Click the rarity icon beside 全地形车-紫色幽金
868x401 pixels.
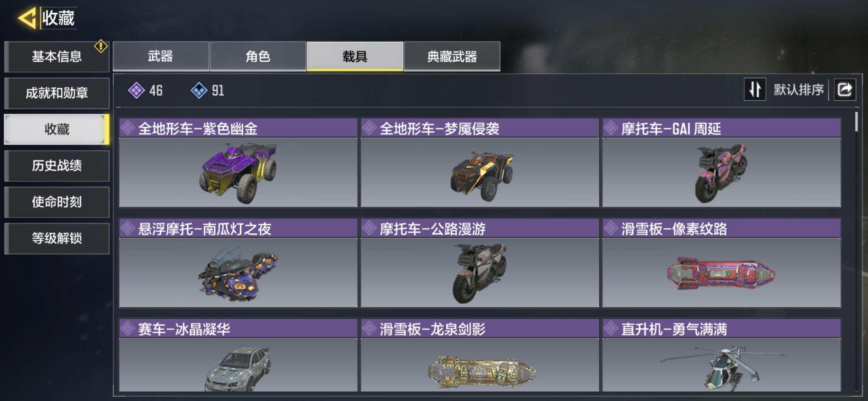(128, 128)
